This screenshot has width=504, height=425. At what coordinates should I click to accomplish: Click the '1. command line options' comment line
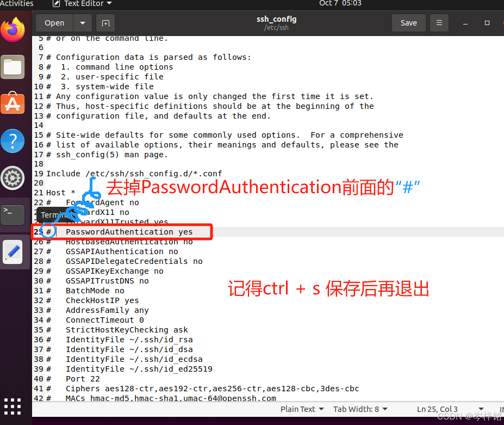pos(110,67)
